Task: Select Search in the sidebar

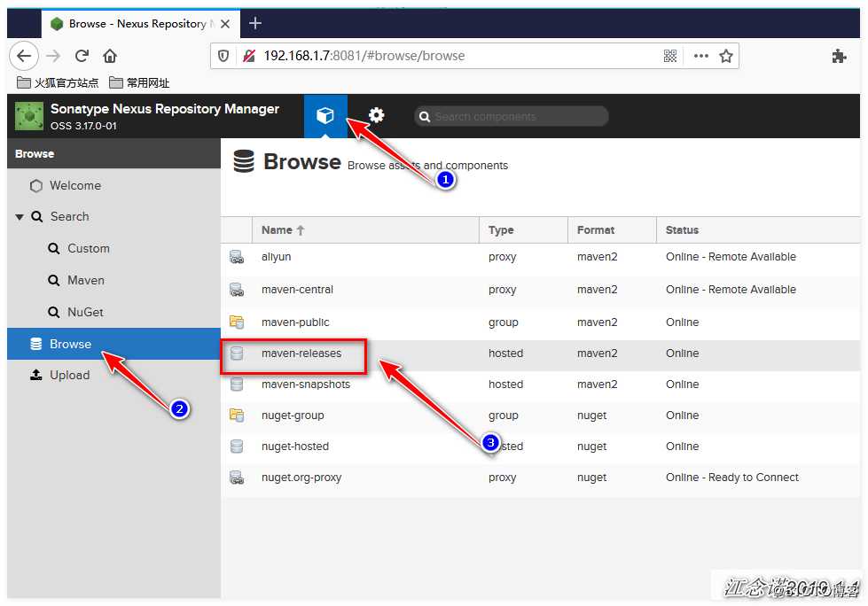Action: (x=69, y=217)
